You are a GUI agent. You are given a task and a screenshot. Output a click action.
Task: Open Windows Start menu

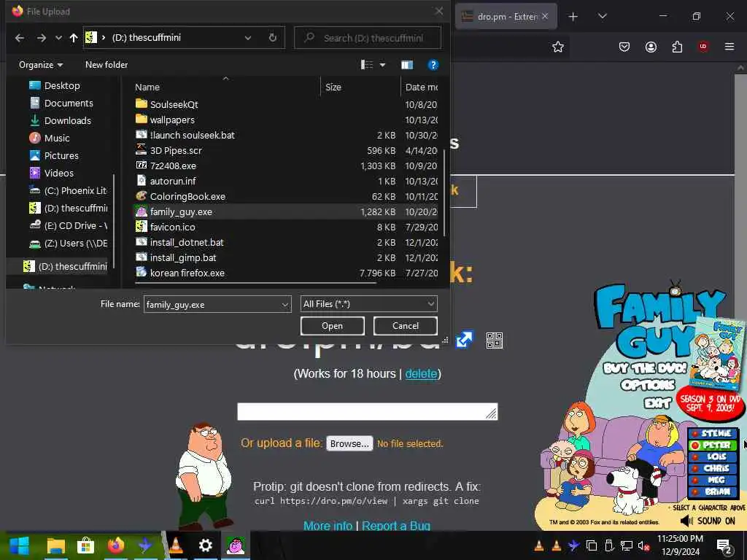[x=19, y=545]
